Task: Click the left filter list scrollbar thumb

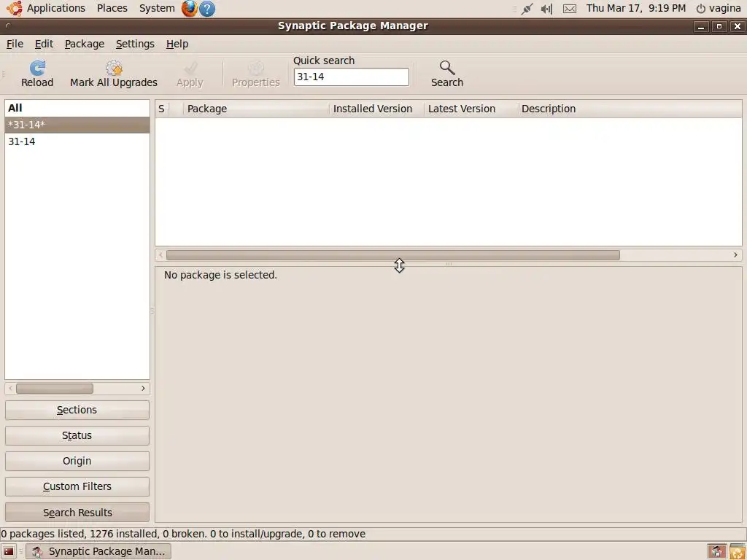Action: (x=55, y=389)
